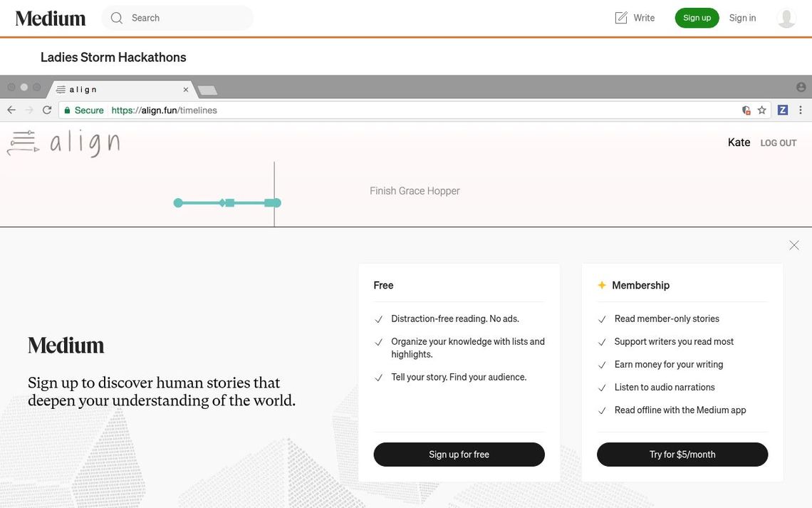812x508 pixels.
Task: Click 'Sign up to discover human stories' tagline
Action: tap(162, 391)
